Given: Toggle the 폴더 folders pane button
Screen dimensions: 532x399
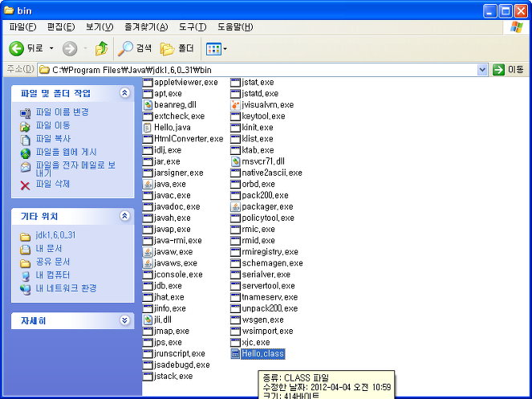Looking at the screenshot, I should click(177, 48).
